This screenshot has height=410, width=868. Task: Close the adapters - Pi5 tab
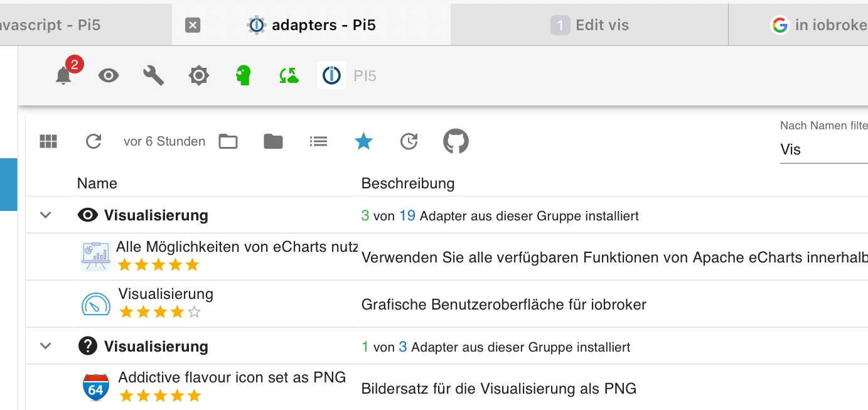pyautogui.click(x=193, y=25)
